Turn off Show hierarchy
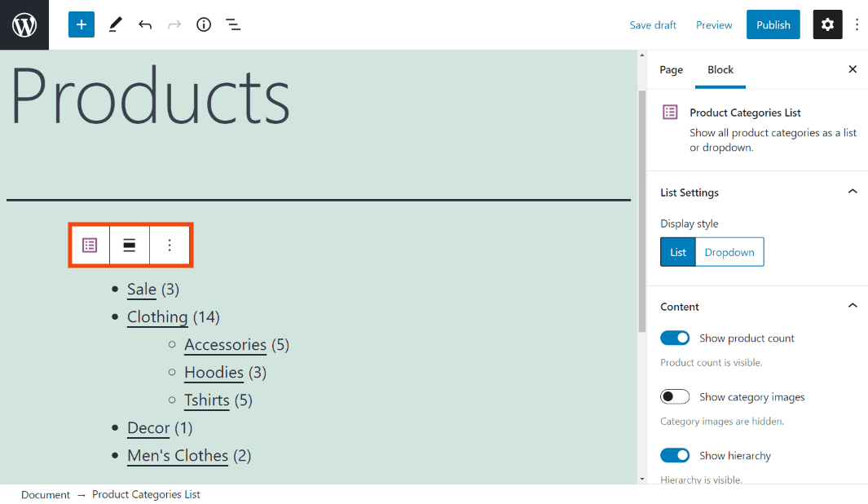Image resolution: width=868 pixels, height=504 pixels. tap(675, 455)
